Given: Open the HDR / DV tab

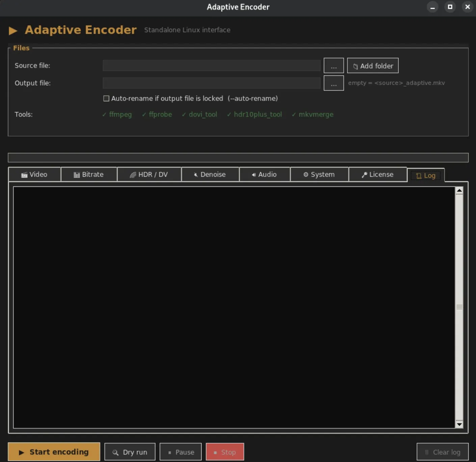Looking at the screenshot, I should (149, 174).
